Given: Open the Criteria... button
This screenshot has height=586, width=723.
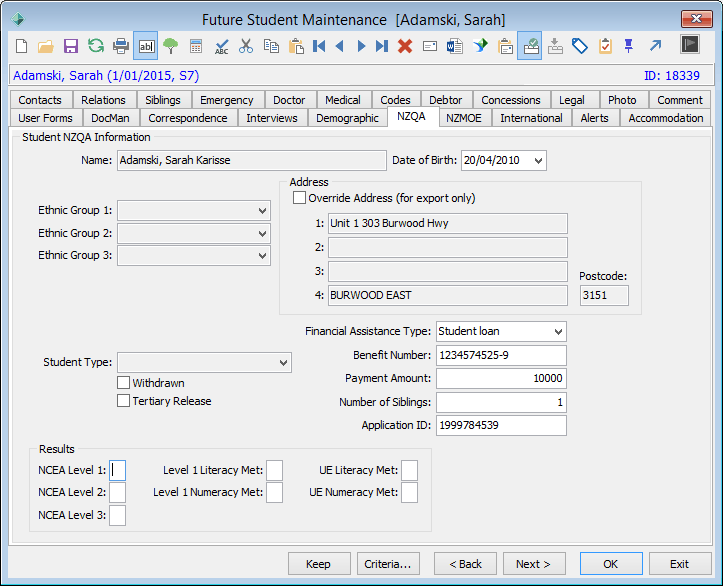Looking at the screenshot, I should pyautogui.click(x=387, y=564).
